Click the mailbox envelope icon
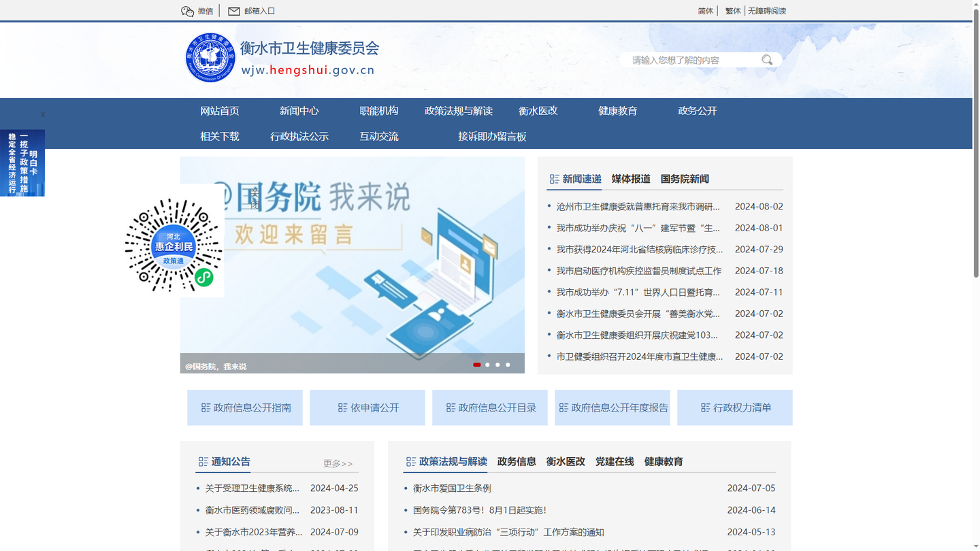Screen dimensions: 980x551 233,11
